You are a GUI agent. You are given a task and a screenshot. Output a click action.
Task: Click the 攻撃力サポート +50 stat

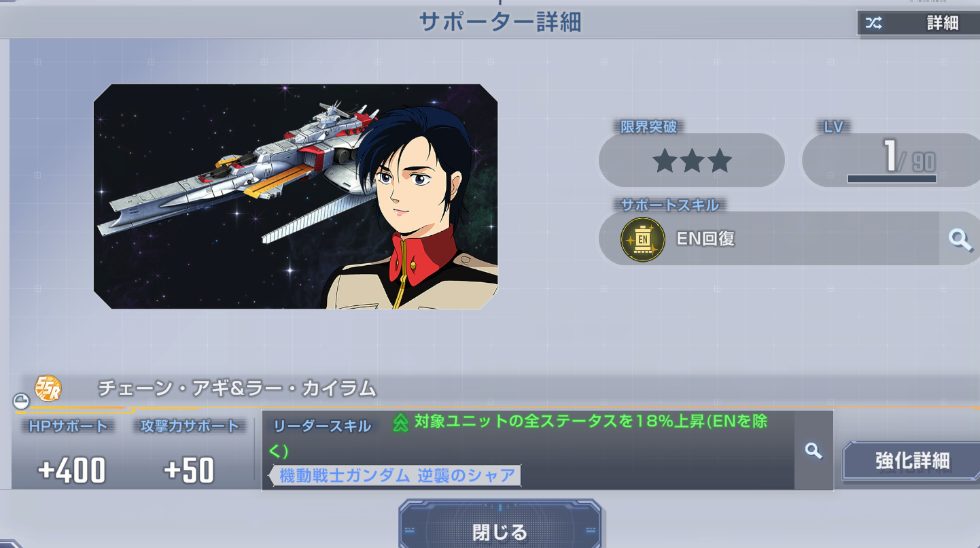(x=190, y=451)
